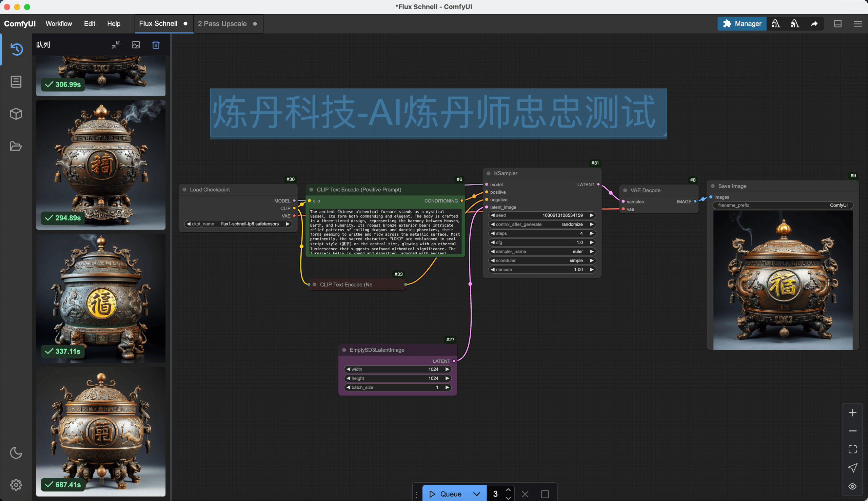Open ComfyUI settings gear icon
This screenshot has width=868, height=501.
(16, 485)
